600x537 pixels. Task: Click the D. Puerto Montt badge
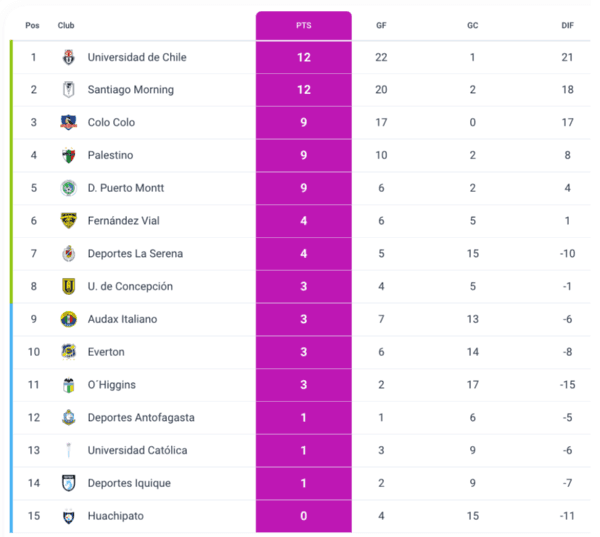(x=68, y=188)
